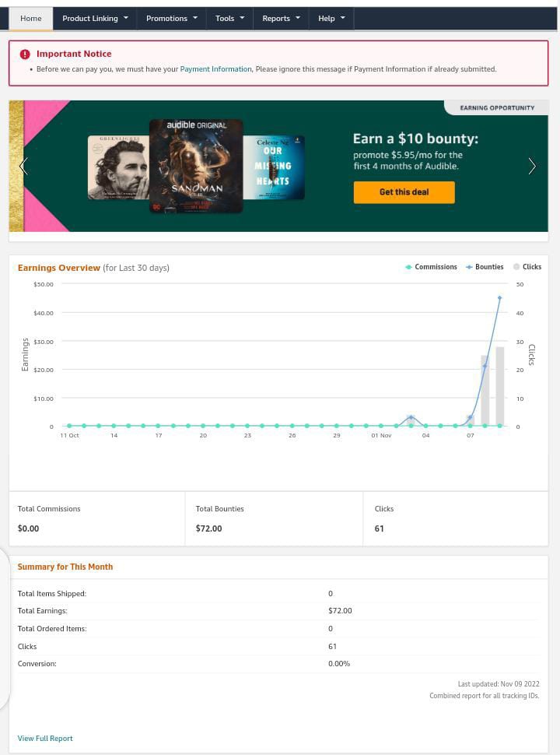Select the Conversion 0.00% value
Viewport: 560px width, 755px height.
click(x=339, y=663)
